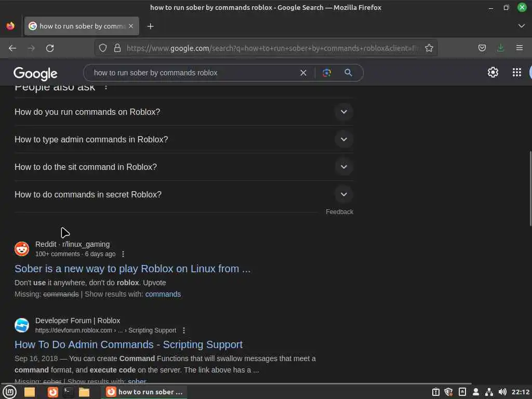
Task: List all tabs dropdown arrow
Action: [521, 26]
